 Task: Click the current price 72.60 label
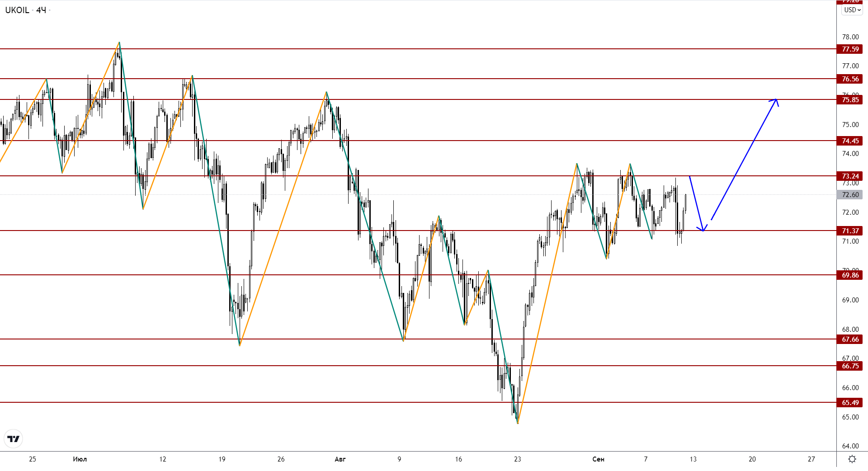click(850, 195)
